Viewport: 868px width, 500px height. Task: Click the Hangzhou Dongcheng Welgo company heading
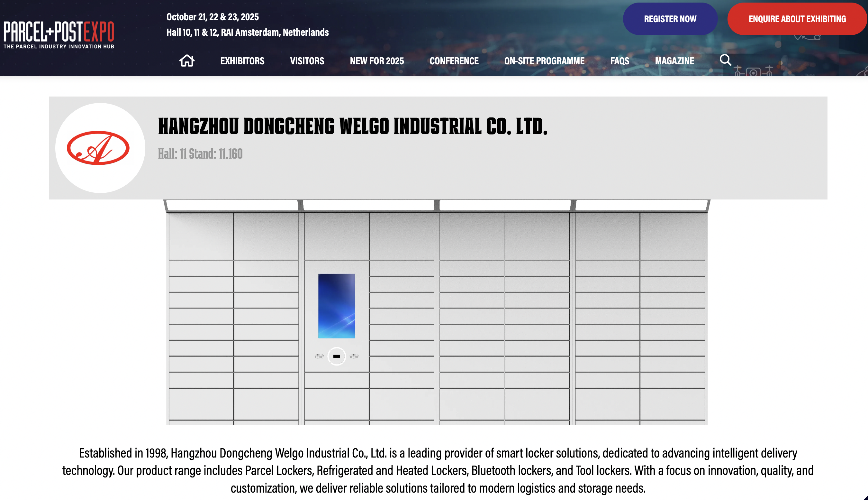click(352, 126)
